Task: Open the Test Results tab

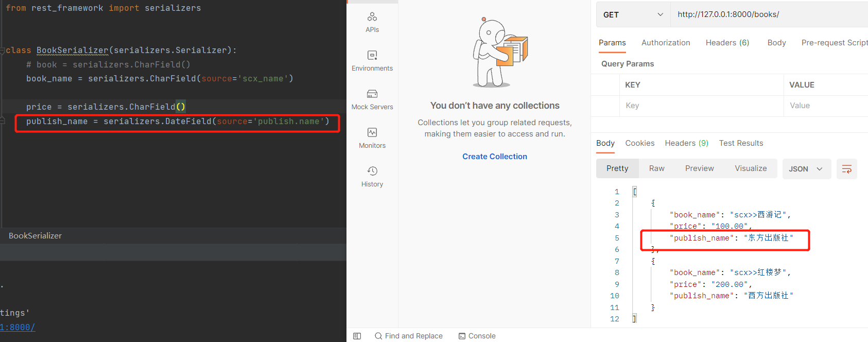Action: [741, 143]
